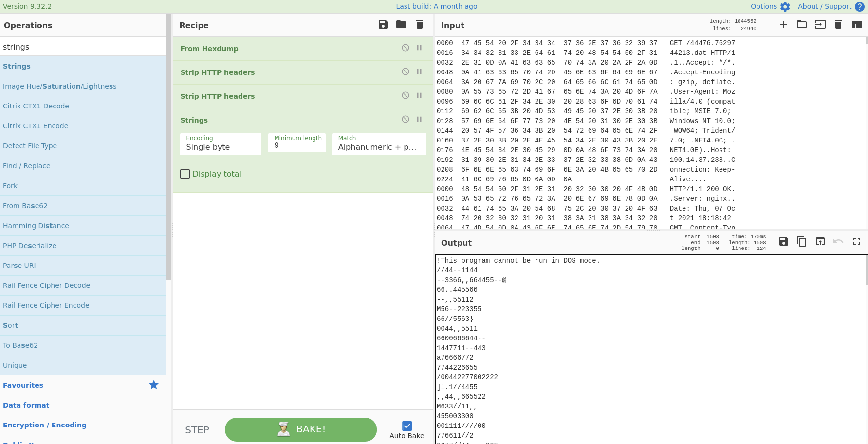Screen dimensions: 868x444
Task: Replace input with output
Action: (820, 241)
